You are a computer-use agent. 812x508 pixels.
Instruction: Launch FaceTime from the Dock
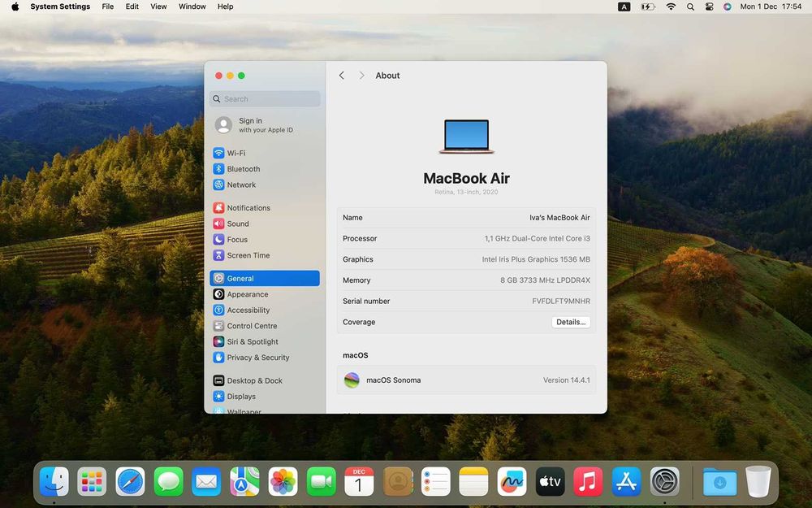point(321,481)
